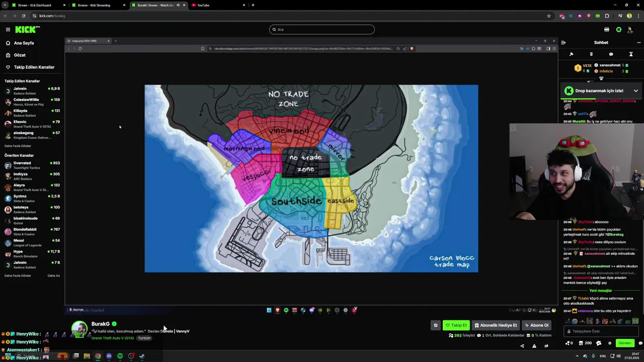This screenshot has height=362, width=644.
Task: Click the Takipçilere Özel chat input
Action: click(600, 331)
